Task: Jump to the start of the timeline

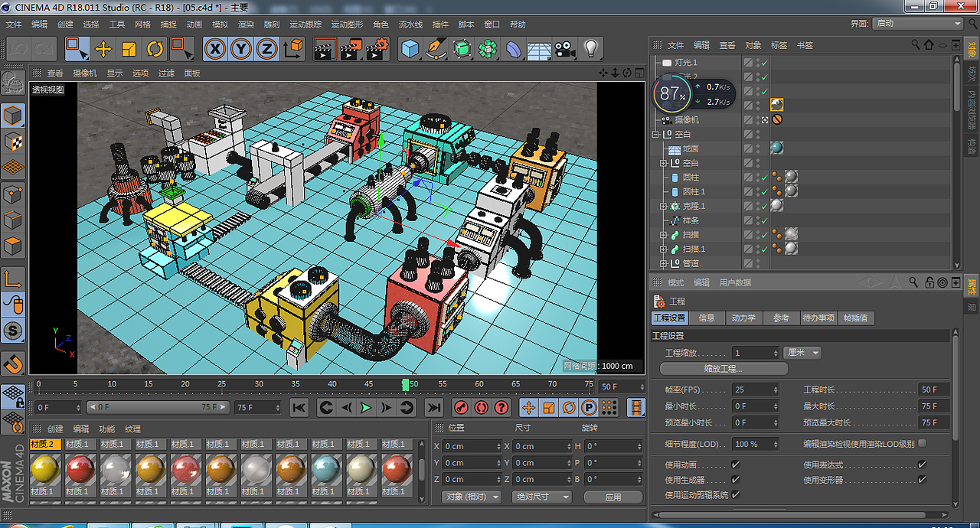Action: [x=299, y=408]
